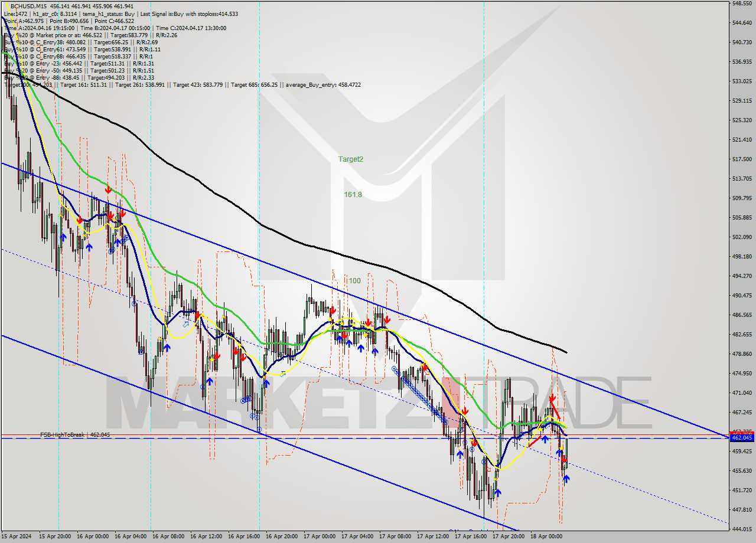Click the 444.015 price axis label
The height and width of the screenshot is (543, 756).
742,529
